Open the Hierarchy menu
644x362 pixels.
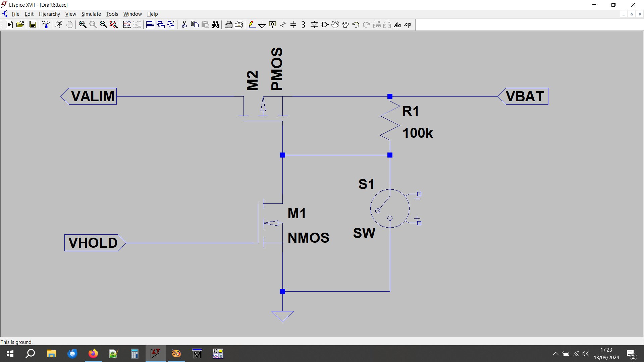[x=49, y=14]
